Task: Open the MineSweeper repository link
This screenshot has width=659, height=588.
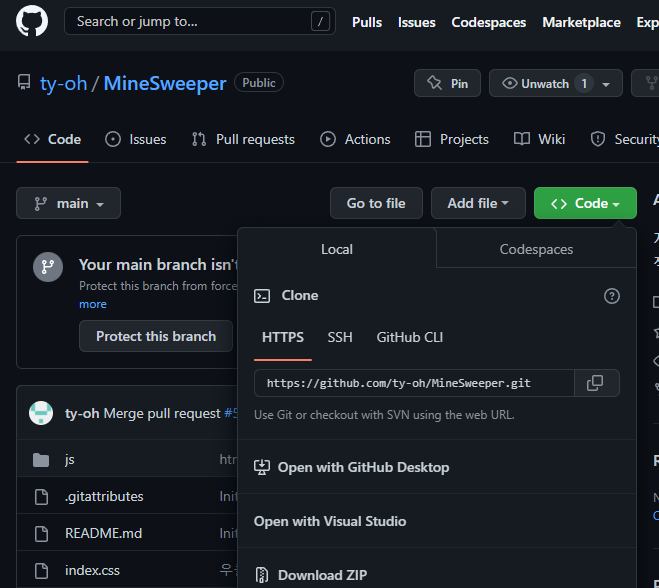Action: 165,83
